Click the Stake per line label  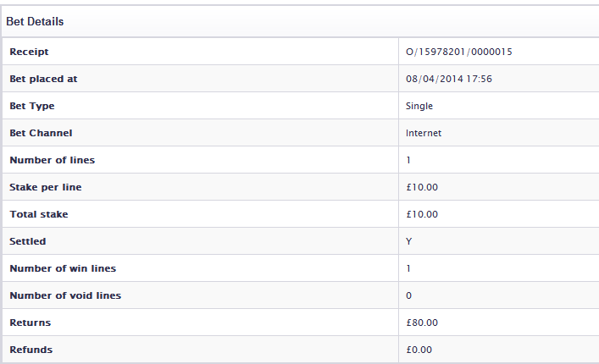46,187
